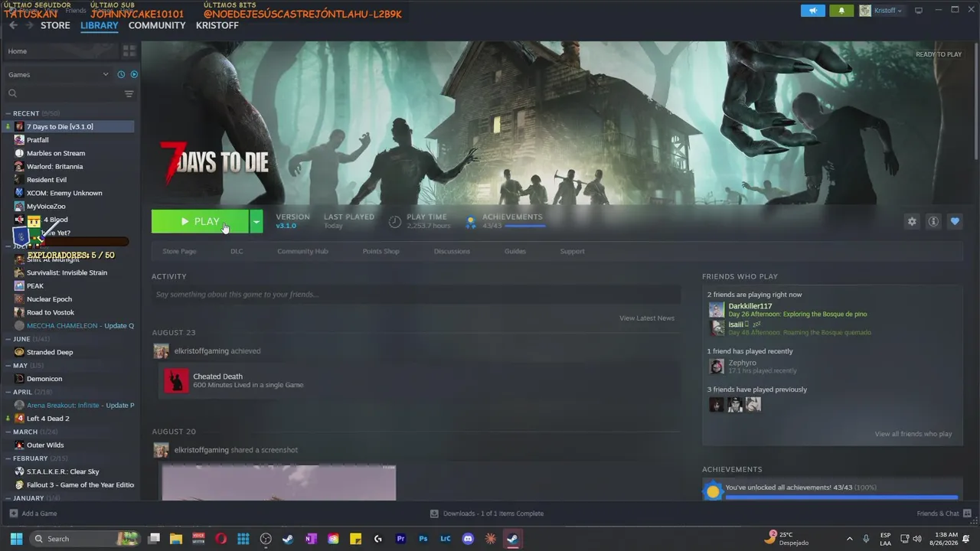Toggle sort by recent activity clock icon

click(x=121, y=74)
